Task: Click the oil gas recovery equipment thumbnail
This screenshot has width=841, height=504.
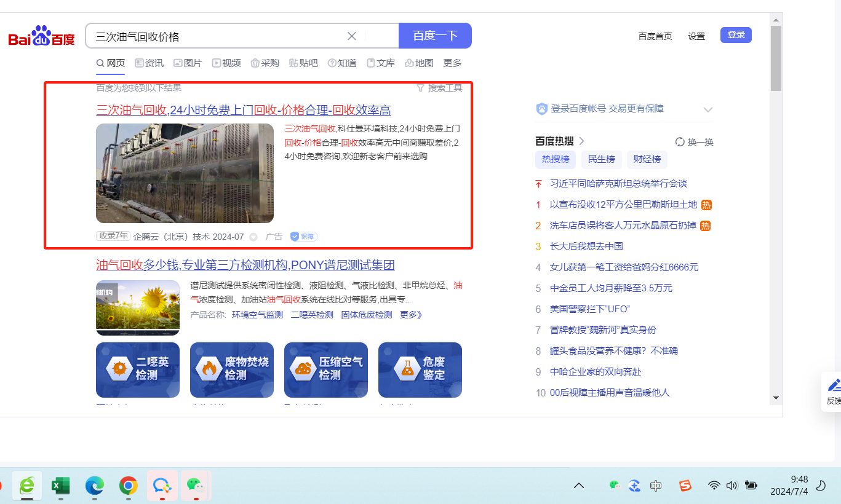Action: [x=185, y=173]
